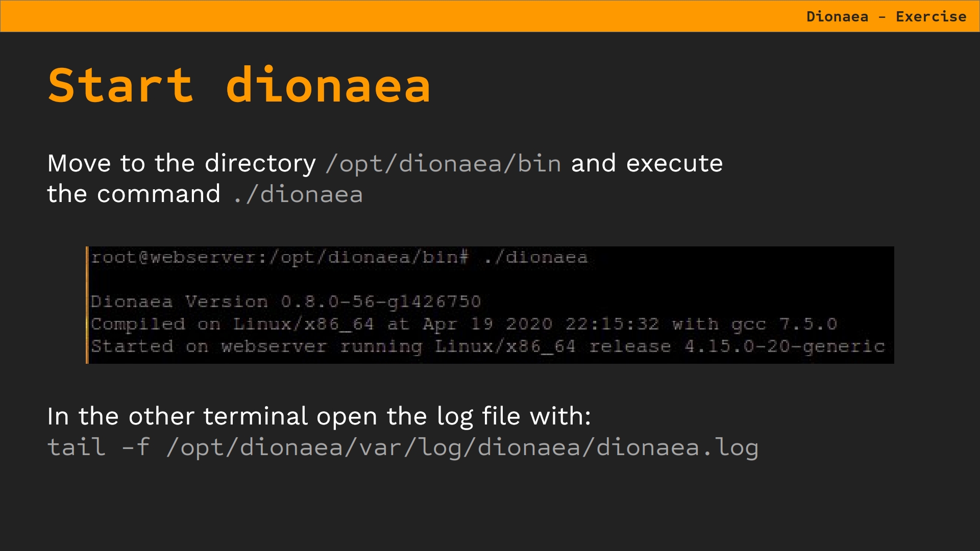Click the 'Dionaea Version 0.8.0-56-g1426750' line
The height and width of the screenshot is (551, 980).
click(286, 302)
